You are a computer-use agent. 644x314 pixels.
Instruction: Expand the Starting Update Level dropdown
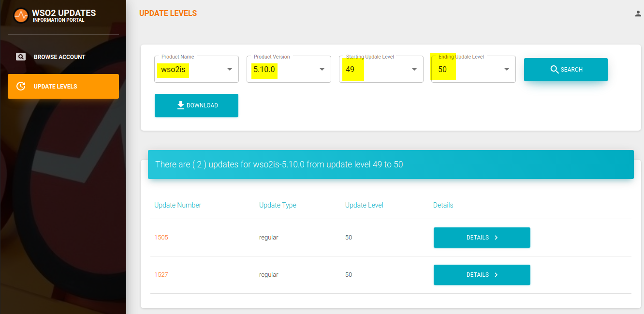point(414,70)
